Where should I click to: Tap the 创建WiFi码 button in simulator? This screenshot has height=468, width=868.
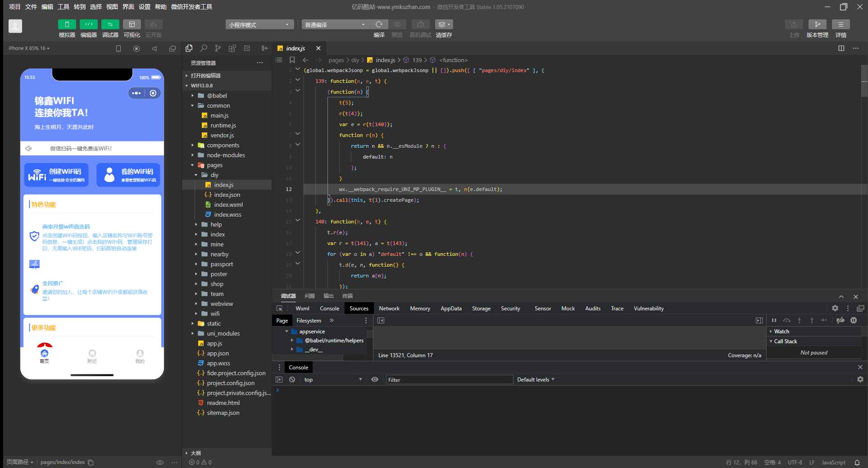pos(56,175)
